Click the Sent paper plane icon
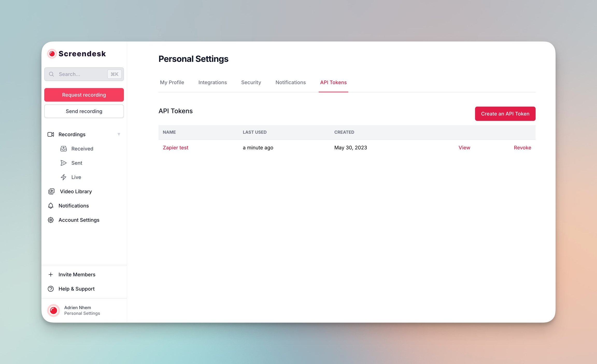597x364 pixels. coord(63,163)
